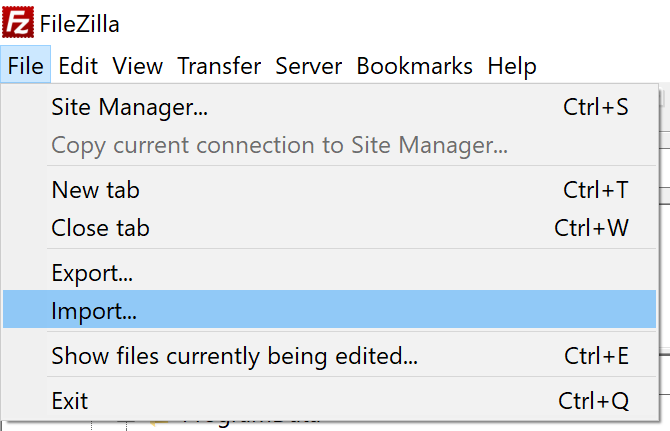Click the Ctrl+T shortcut label beside New tab
Viewport: 670px width, 431px height.
tap(596, 190)
